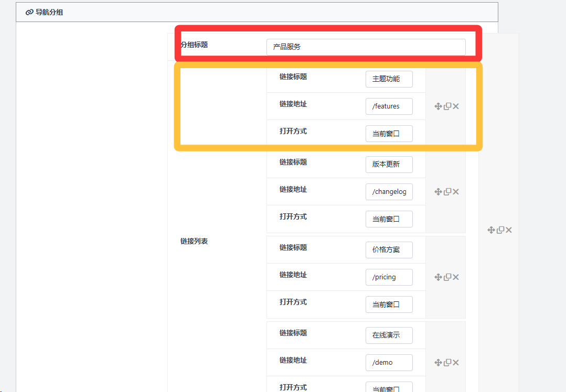Screen dimensions: 566x392
Task: Click the link address field /demo
Action: click(x=389, y=363)
